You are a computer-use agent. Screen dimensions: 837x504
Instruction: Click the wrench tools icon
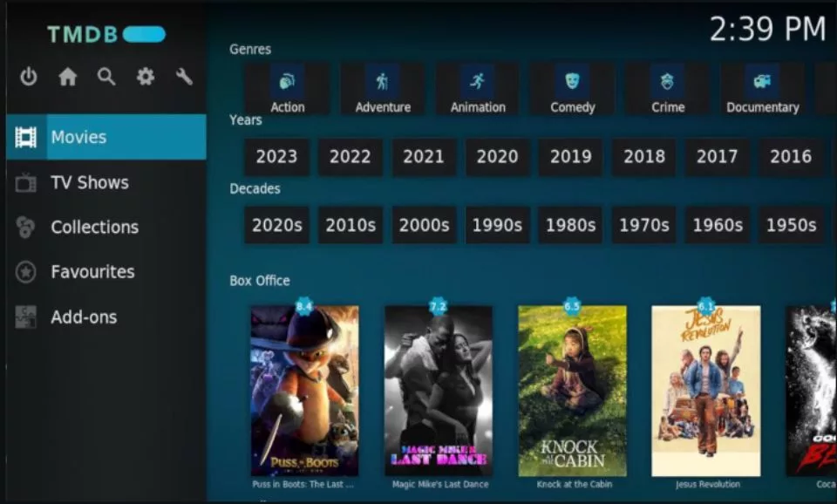[184, 77]
